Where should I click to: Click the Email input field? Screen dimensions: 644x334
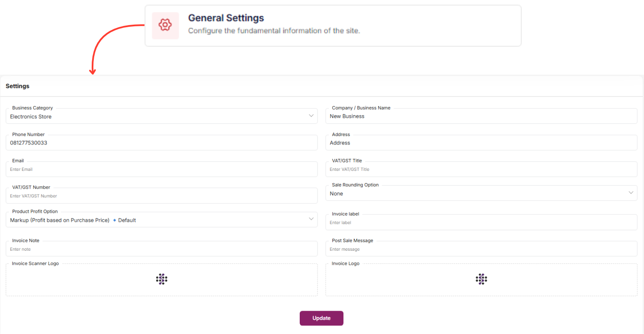tap(161, 170)
